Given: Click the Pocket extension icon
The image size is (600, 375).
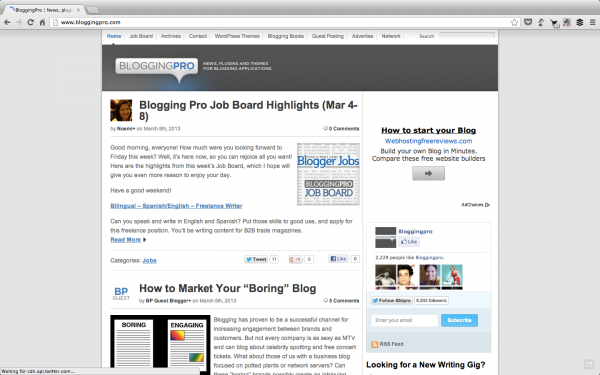Looking at the screenshot, I should (x=528, y=23).
